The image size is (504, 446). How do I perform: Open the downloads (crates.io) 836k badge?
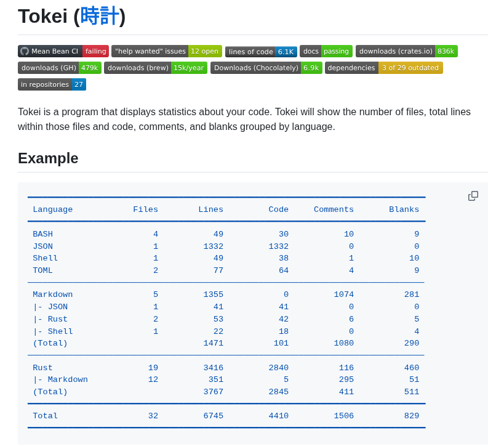tap(407, 51)
